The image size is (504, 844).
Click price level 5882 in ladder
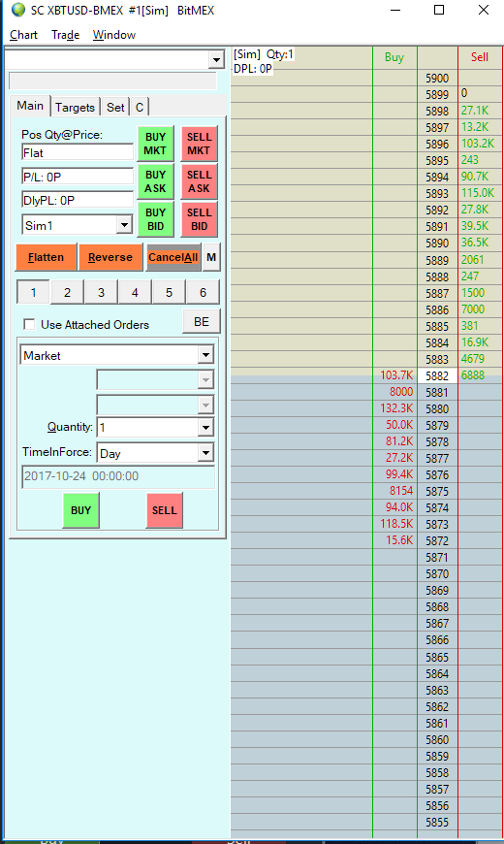437,375
